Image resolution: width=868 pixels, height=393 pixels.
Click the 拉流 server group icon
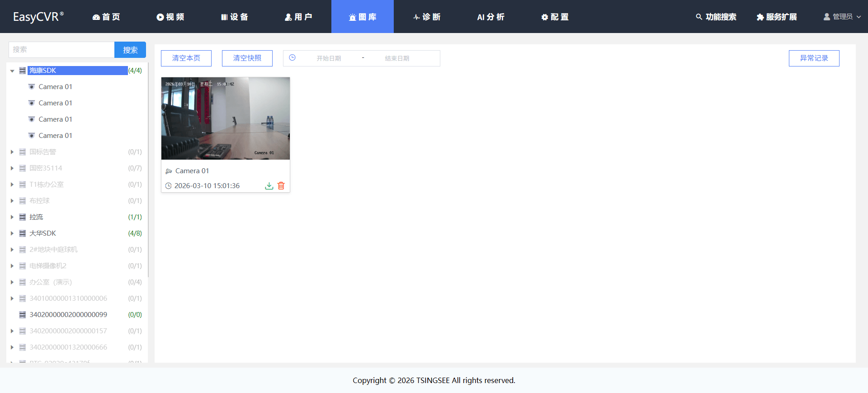point(22,217)
